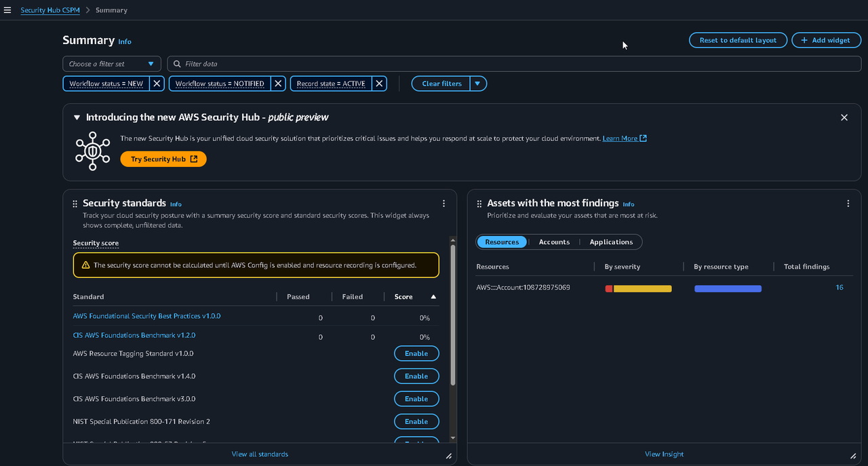Click the By resource type column header
The width and height of the screenshot is (868, 466).
click(721, 267)
